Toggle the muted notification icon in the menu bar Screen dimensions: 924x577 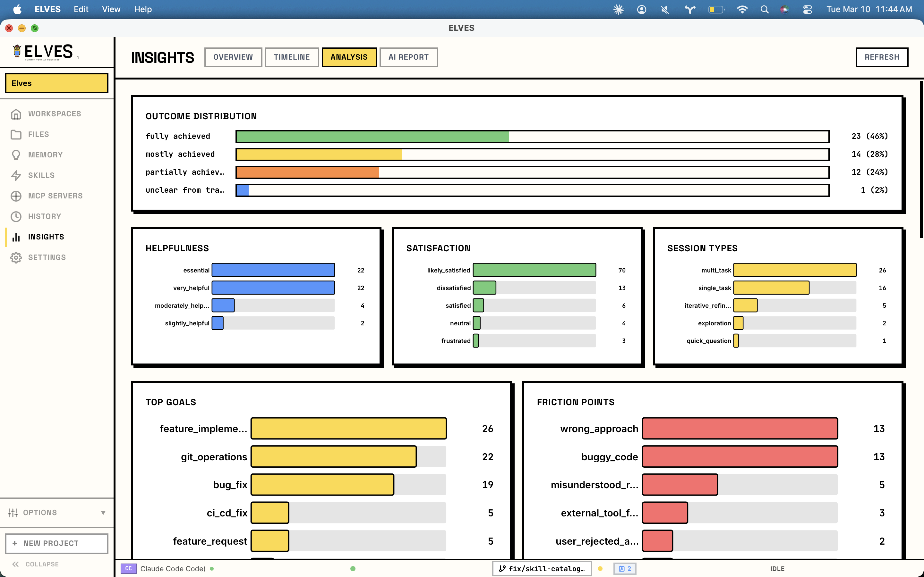[665, 10]
